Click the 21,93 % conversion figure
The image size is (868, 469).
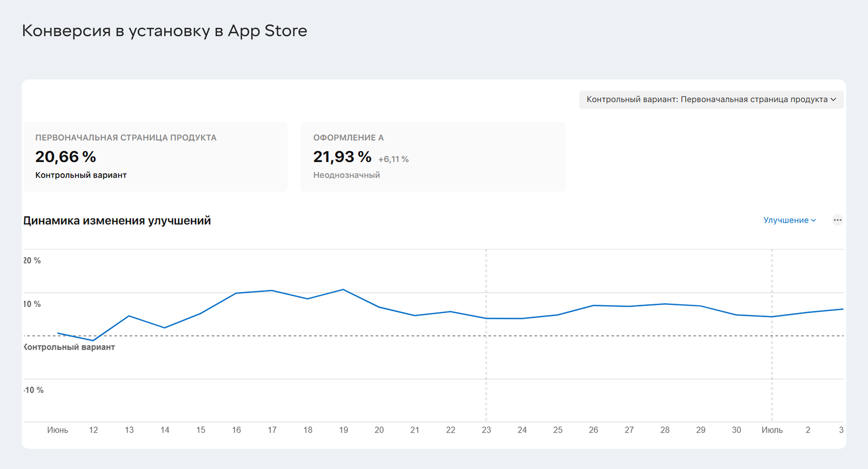pyautogui.click(x=342, y=157)
